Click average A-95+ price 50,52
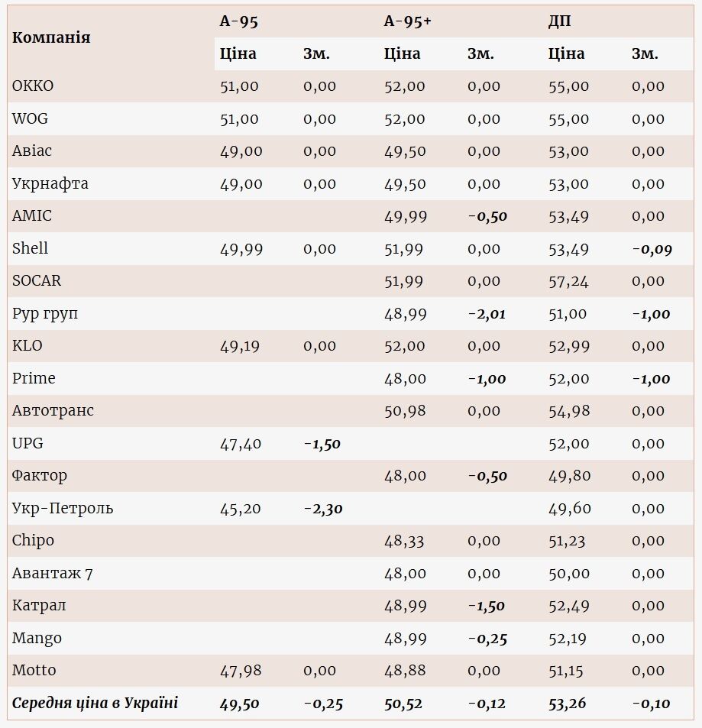The width and height of the screenshot is (702, 728). tap(403, 704)
